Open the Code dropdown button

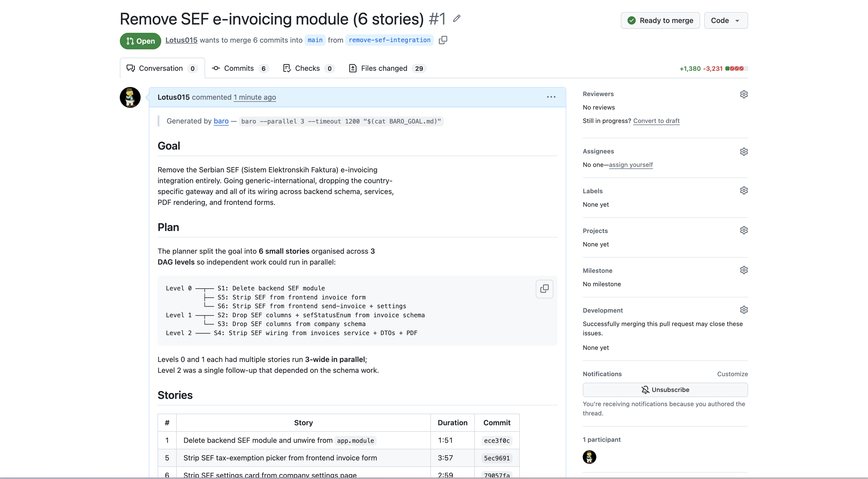(726, 21)
